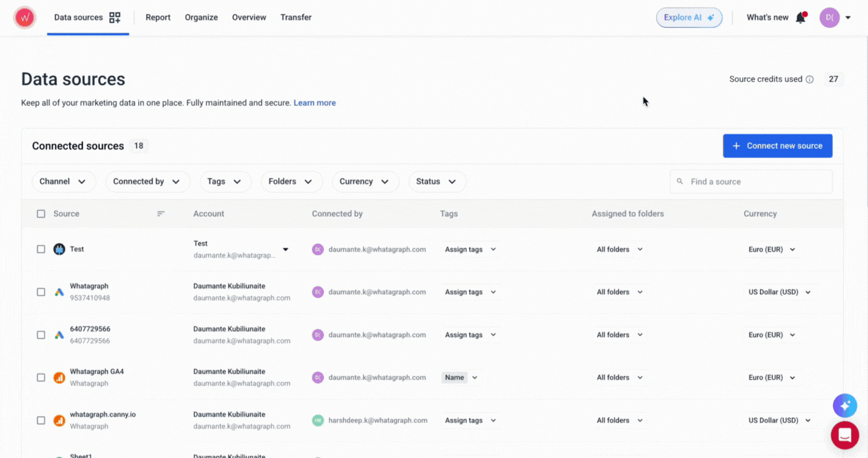Viewport: 868px width, 458px height.
Task: Click the Source credits used value 27
Action: [834, 79]
